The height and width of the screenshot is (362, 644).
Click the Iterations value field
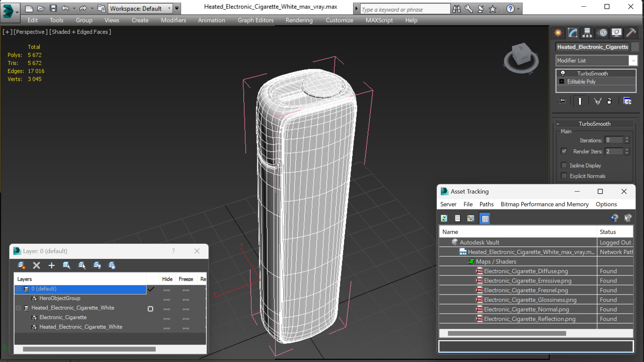613,140
